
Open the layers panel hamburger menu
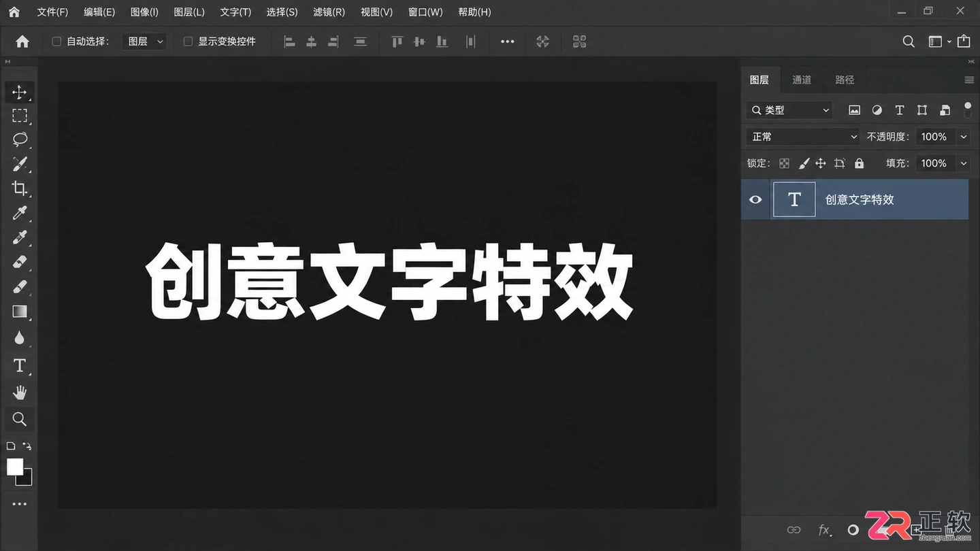(x=969, y=80)
